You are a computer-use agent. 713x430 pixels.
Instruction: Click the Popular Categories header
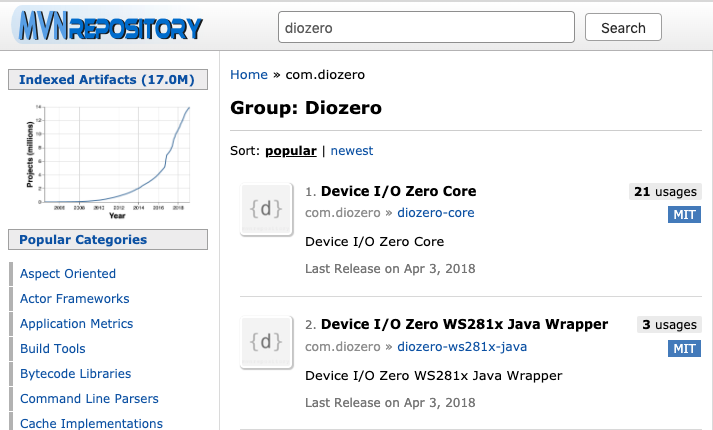tap(108, 240)
